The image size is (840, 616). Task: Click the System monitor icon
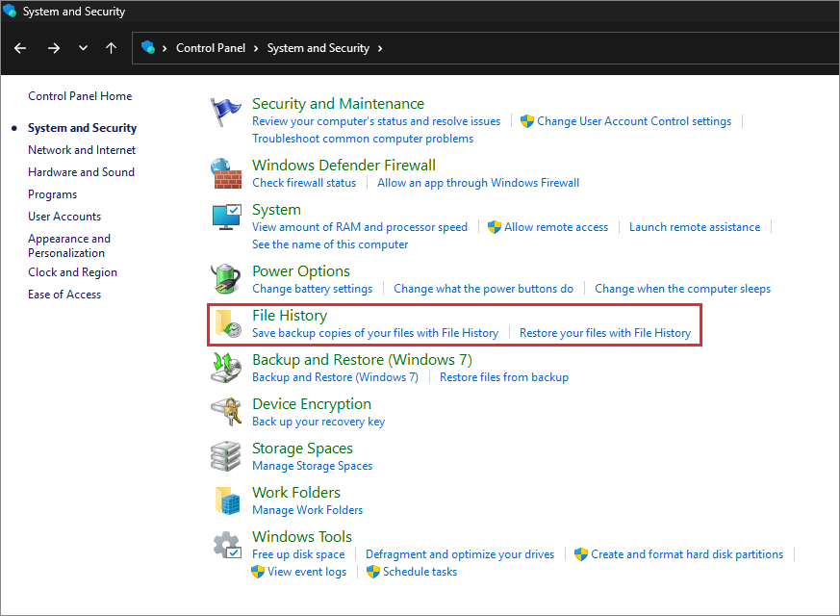(227, 218)
